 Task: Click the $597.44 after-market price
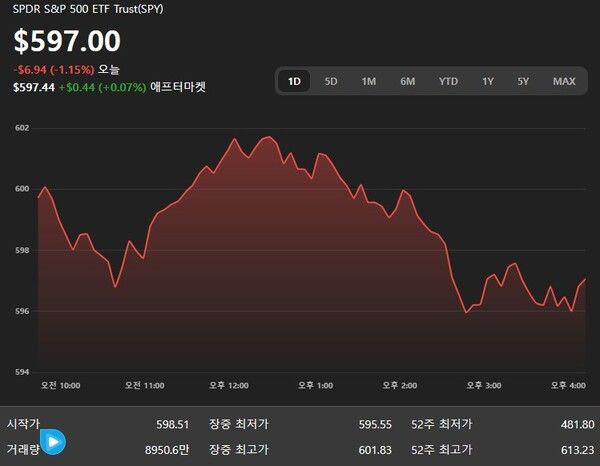tap(33, 87)
